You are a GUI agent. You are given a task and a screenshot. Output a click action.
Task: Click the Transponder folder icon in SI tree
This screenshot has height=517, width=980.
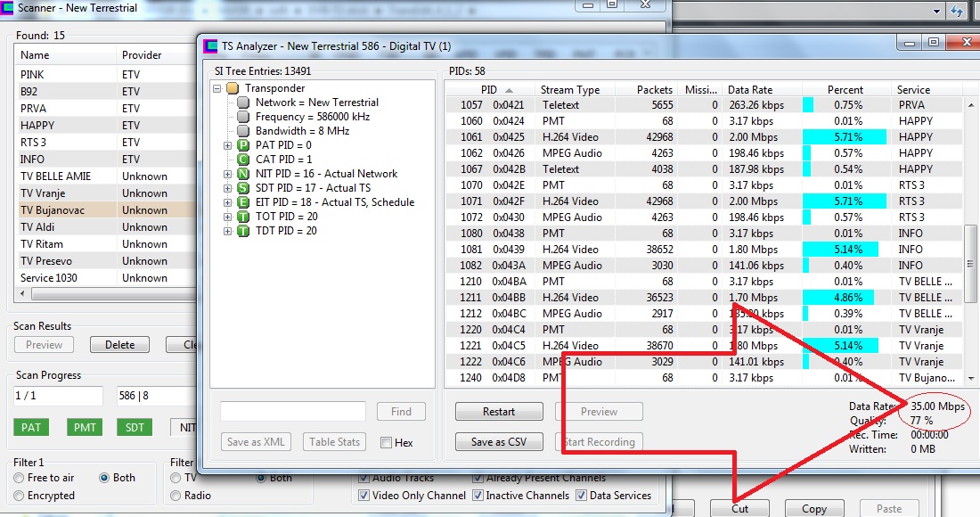click(x=233, y=88)
